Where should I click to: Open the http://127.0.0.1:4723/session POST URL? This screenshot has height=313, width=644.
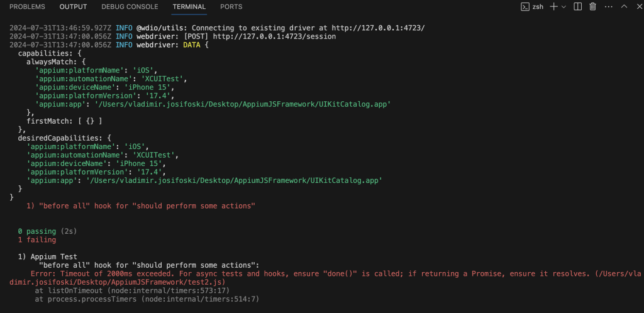coord(274,36)
